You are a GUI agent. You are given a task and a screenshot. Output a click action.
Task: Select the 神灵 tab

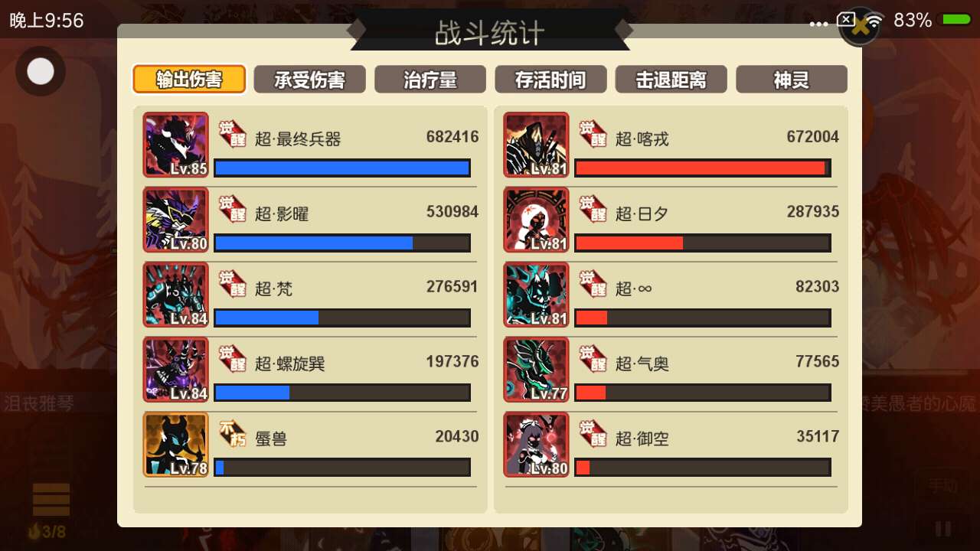pyautogui.click(x=792, y=80)
